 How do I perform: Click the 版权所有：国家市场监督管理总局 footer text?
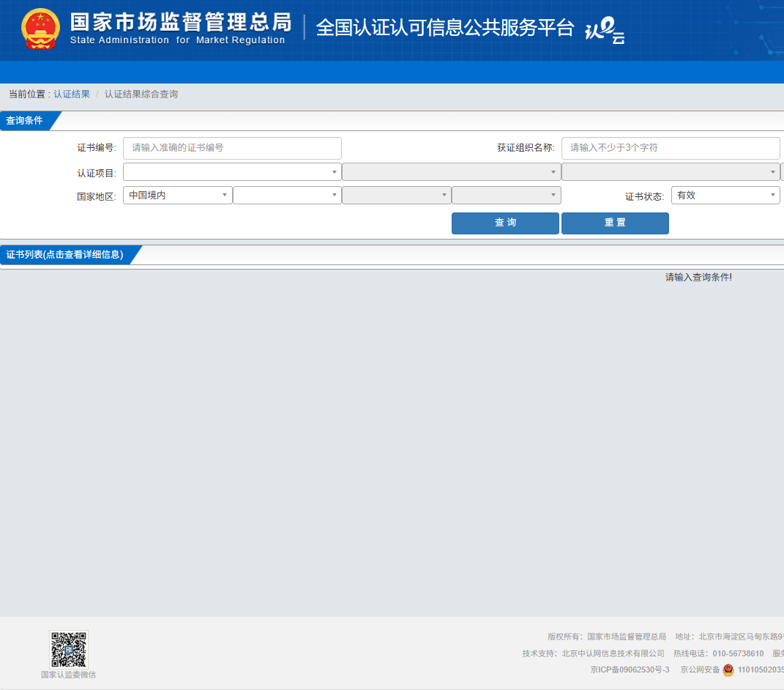click(607, 637)
